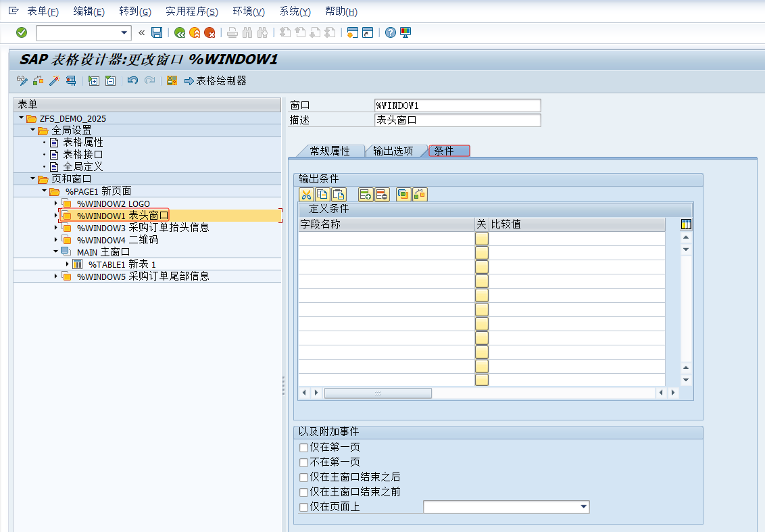Click the Test form icon

tap(71, 80)
